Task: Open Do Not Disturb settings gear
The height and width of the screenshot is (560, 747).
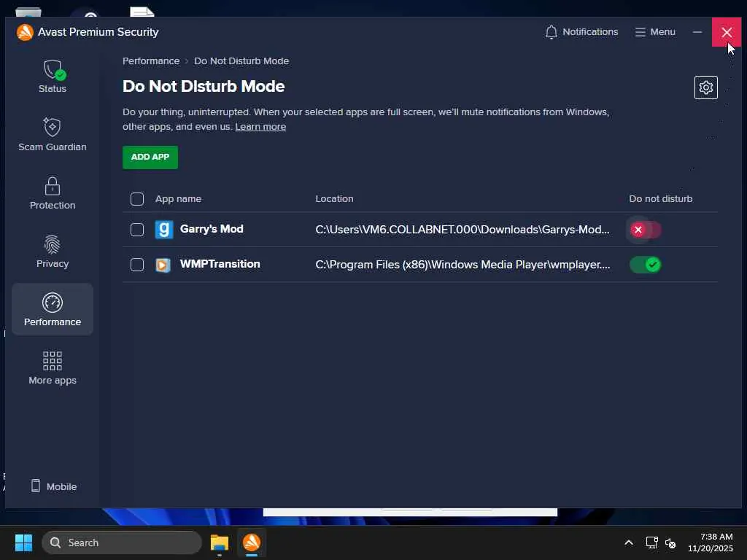Action: [x=705, y=87]
